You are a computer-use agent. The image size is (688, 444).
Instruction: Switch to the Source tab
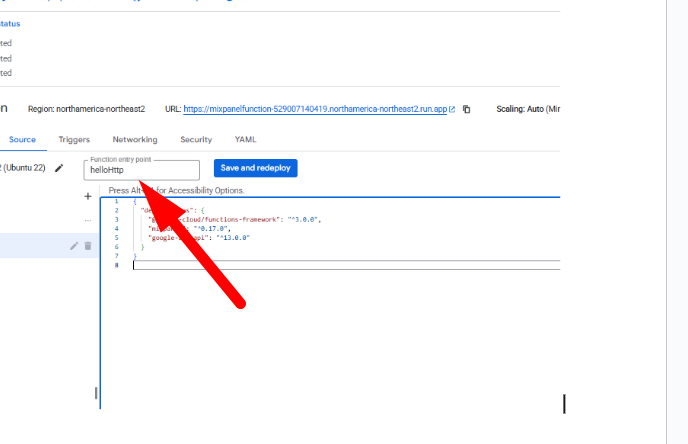point(23,140)
